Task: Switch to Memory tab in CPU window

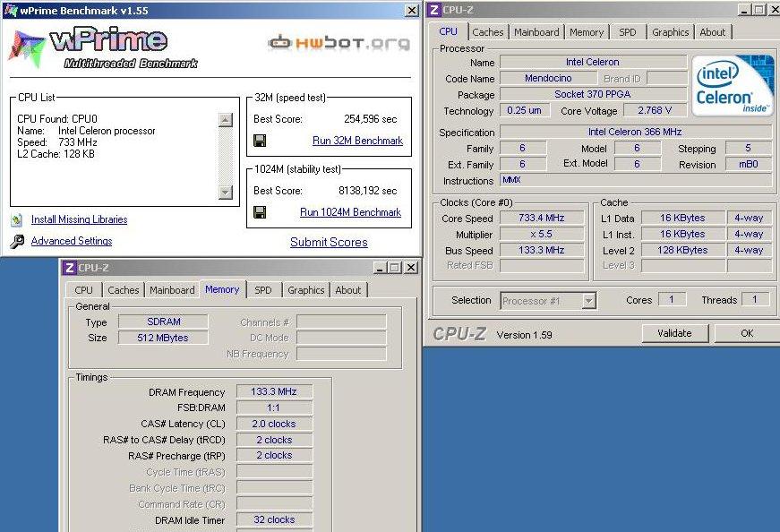Action: (x=587, y=32)
